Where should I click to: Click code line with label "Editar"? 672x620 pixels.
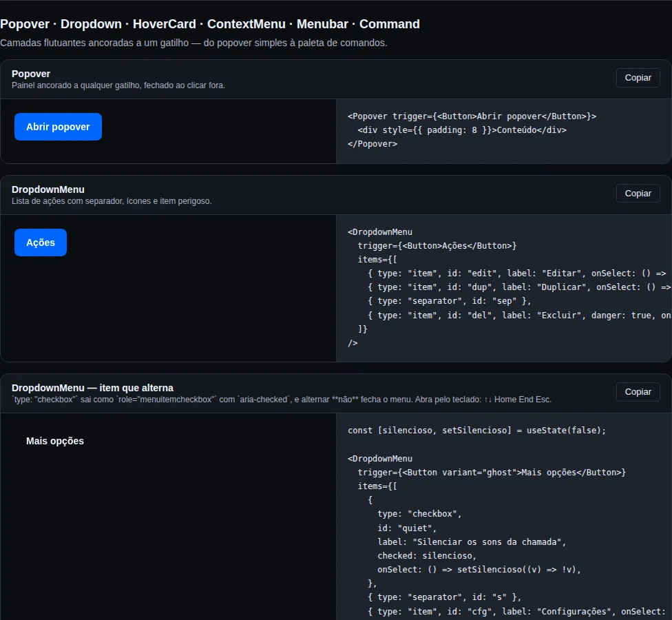tap(517, 273)
